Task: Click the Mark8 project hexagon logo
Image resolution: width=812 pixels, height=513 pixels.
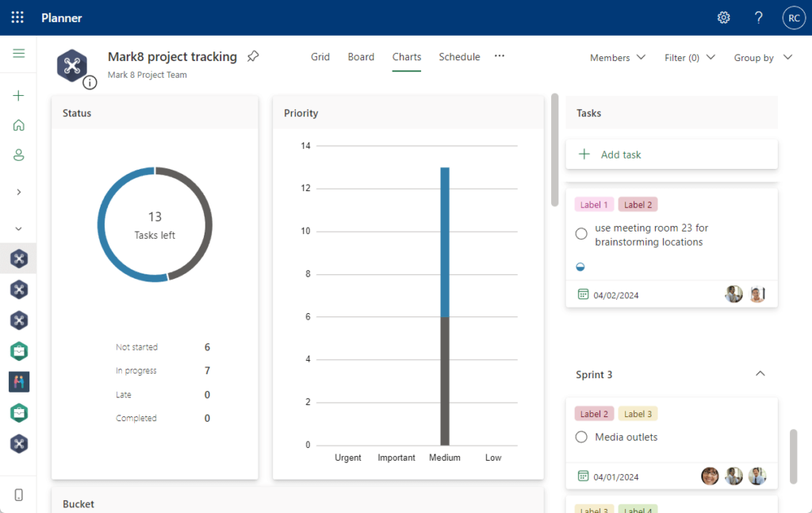Action: coord(72,65)
